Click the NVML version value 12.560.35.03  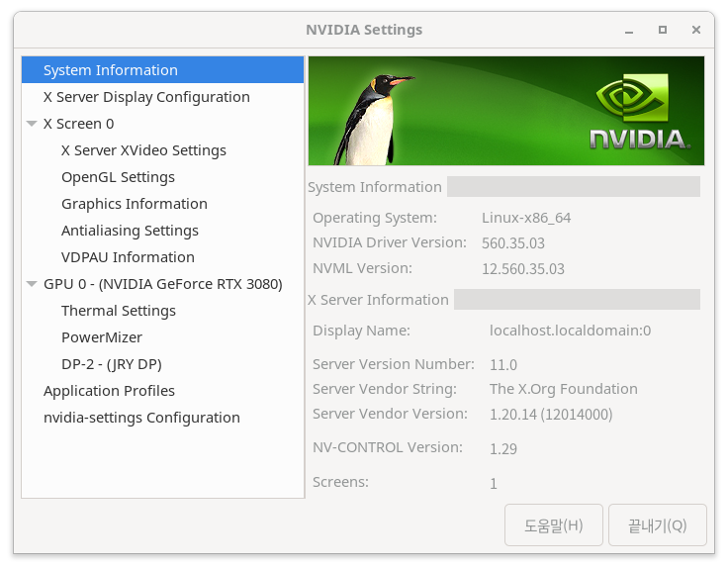pyautogui.click(x=523, y=269)
